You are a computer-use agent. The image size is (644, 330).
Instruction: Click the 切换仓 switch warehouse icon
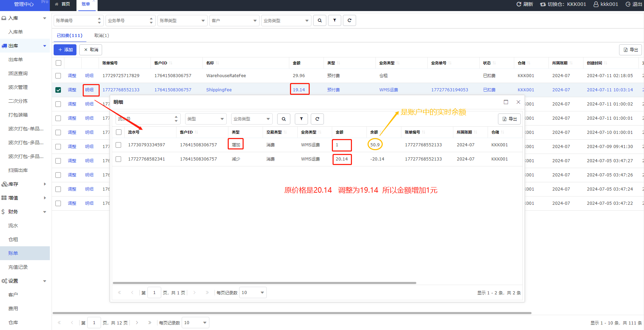pos(543,4)
